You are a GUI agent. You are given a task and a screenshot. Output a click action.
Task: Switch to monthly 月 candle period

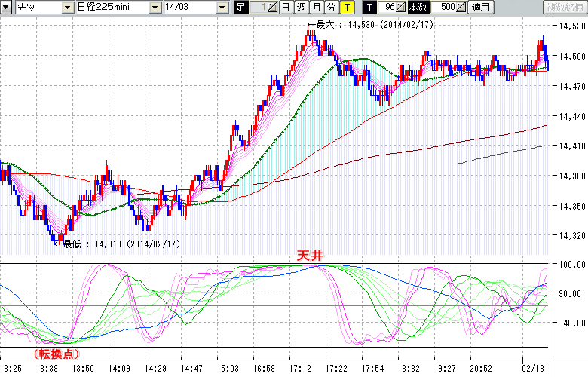click(316, 7)
